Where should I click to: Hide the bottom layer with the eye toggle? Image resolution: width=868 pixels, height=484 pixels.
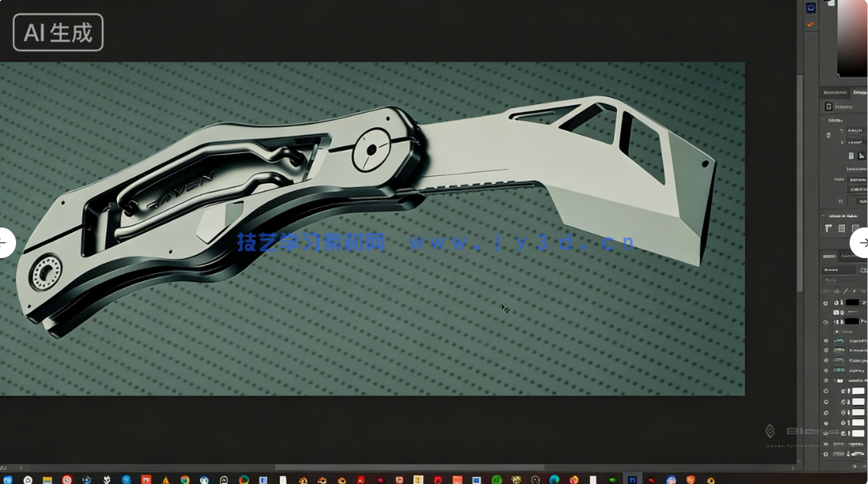tap(825, 453)
